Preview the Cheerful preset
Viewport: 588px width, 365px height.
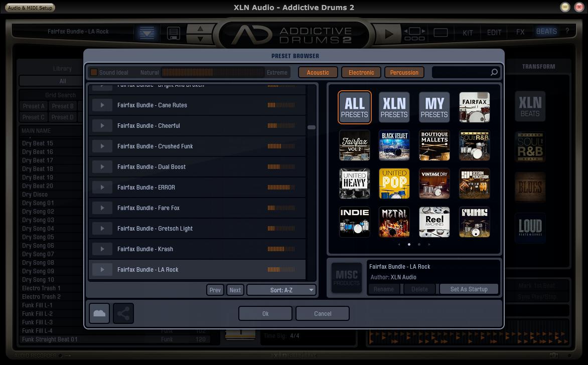pos(102,126)
